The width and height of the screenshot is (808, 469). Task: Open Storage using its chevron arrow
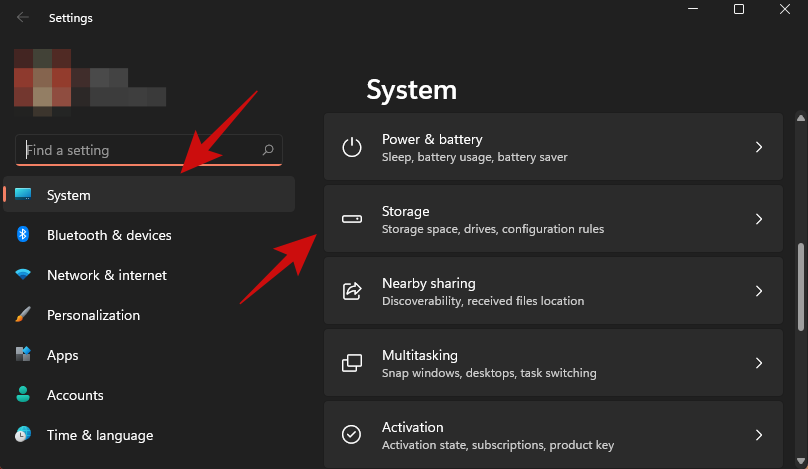pyautogui.click(x=759, y=219)
